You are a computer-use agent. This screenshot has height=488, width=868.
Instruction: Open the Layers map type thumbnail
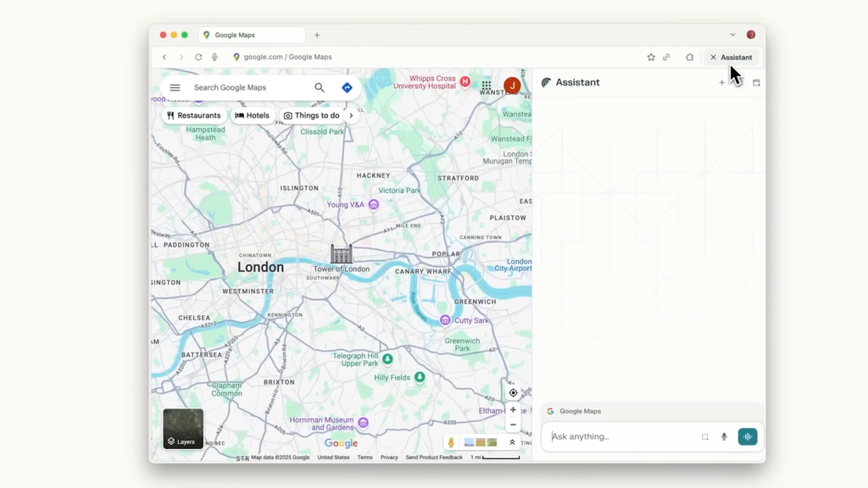(x=183, y=429)
